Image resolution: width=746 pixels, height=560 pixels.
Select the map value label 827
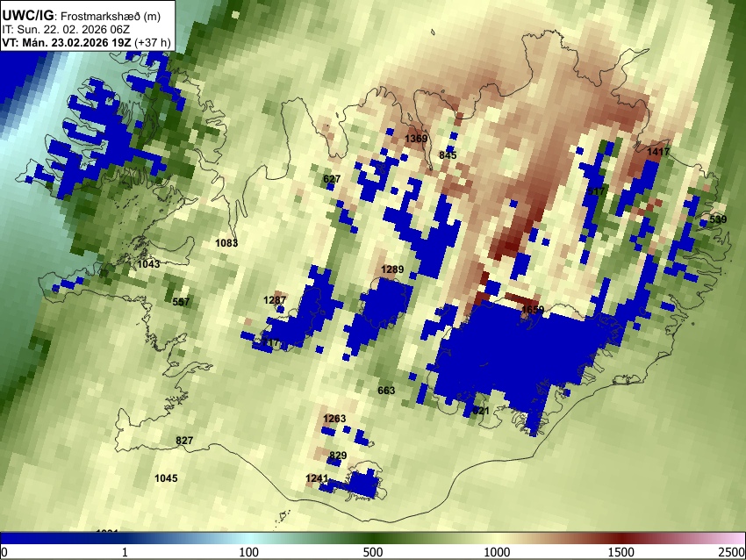tap(184, 441)
